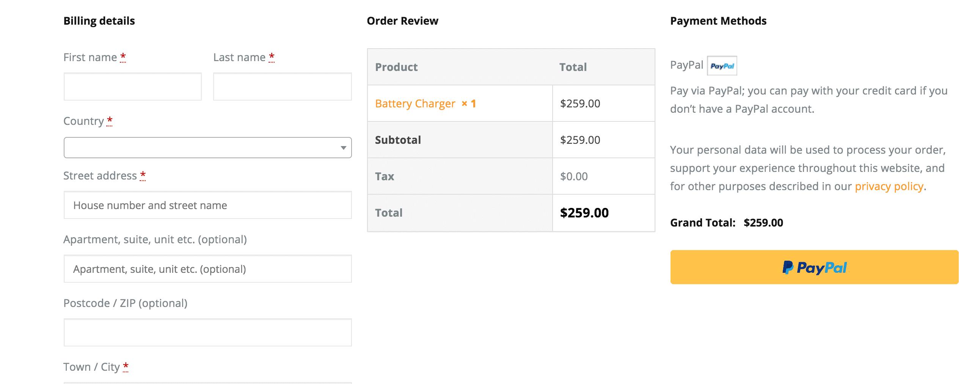
Task: Click the Order Review heading
Action: (x=402, y=21)
